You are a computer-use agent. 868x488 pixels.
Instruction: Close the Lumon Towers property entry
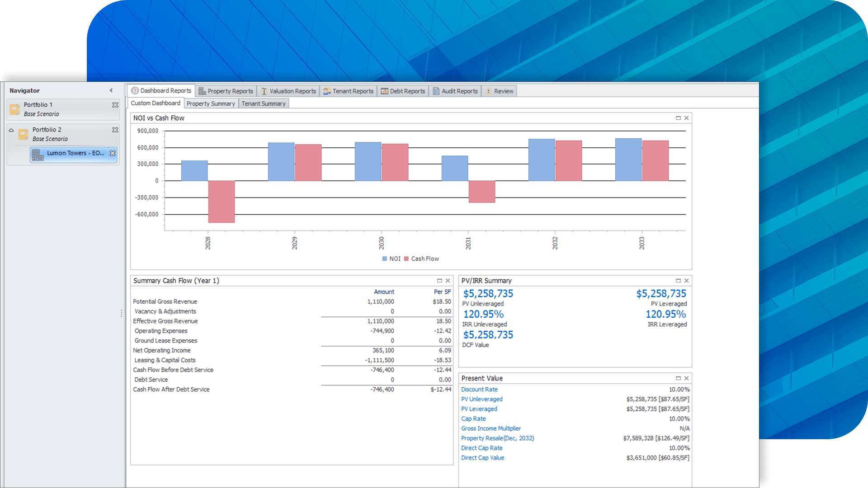(x=113, y=153)
